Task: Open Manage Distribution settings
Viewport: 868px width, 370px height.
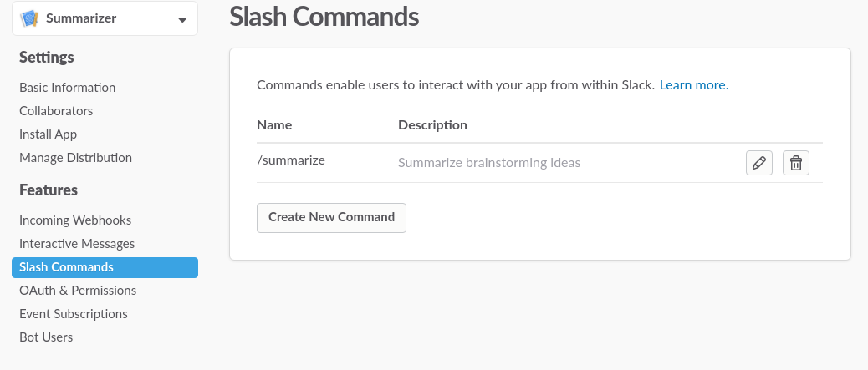Action: (76, 158)
